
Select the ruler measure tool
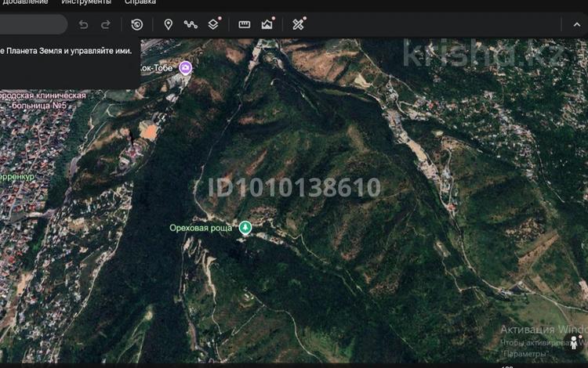[244, 24]
